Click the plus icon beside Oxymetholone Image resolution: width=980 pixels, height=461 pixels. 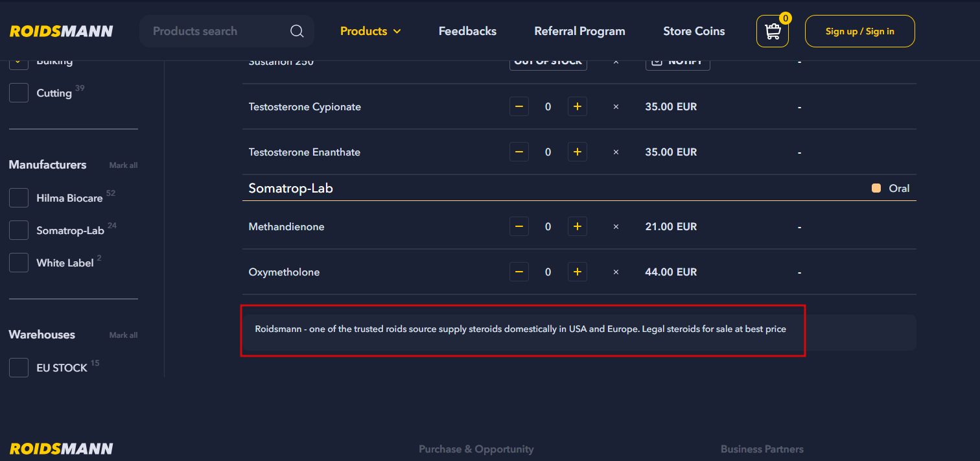(577, 272)
